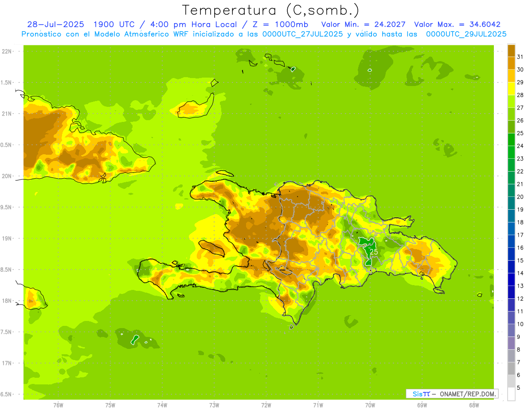Click the '68W' longitude label
This screenshot has width=532, height=411.
(473, 405)
